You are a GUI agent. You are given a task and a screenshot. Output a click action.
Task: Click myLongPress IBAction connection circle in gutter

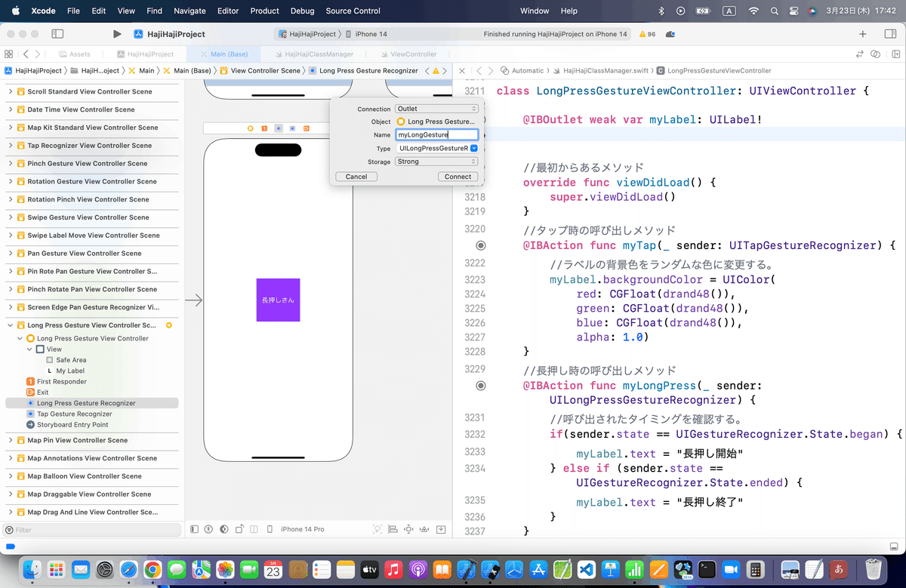pyautogui.click(x=481, y=386)
